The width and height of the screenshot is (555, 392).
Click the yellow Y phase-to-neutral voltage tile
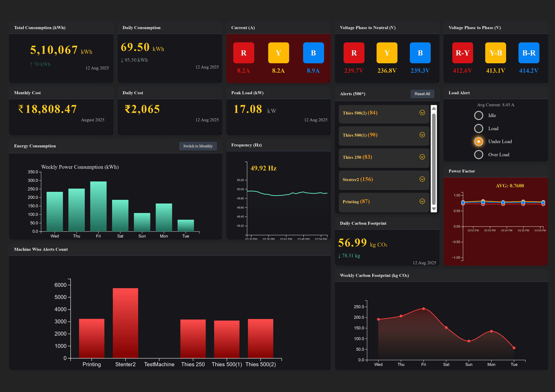387,53
